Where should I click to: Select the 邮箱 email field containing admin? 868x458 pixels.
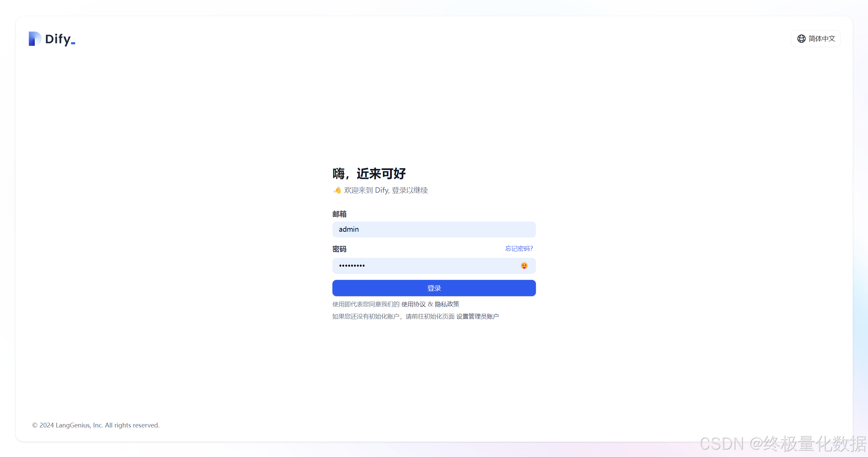click(x=434, y=229)
